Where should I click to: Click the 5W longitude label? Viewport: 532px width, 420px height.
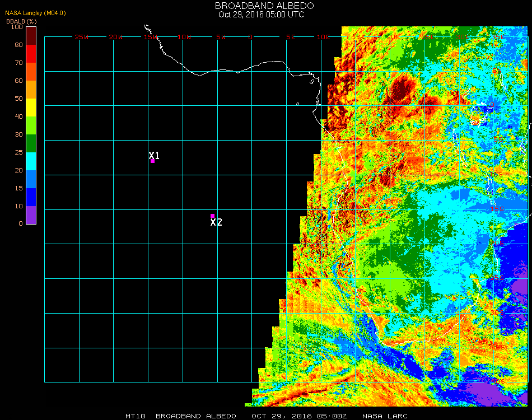pyautogui.click(x=221, y=37)
